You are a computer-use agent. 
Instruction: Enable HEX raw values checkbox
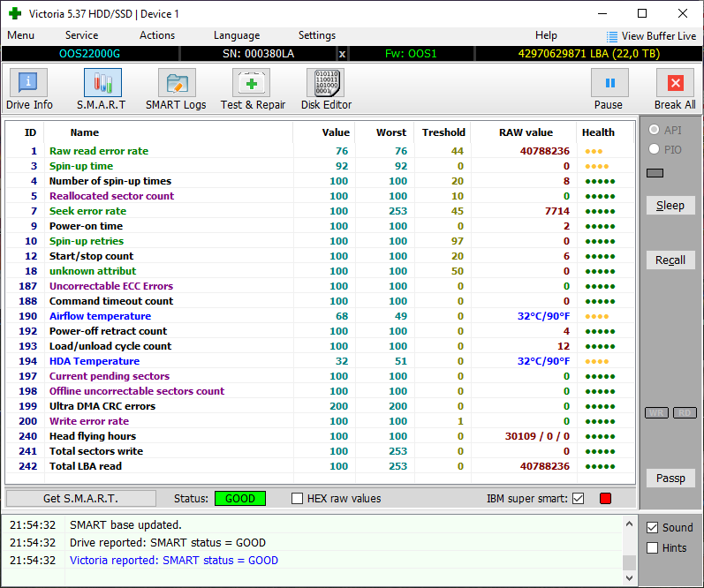point(299,499)
